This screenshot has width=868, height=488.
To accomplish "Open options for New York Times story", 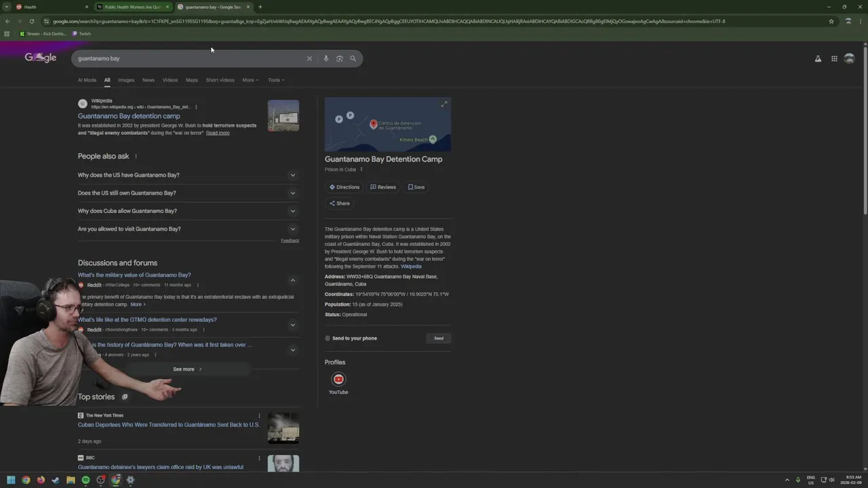I will tap(259, 415).
